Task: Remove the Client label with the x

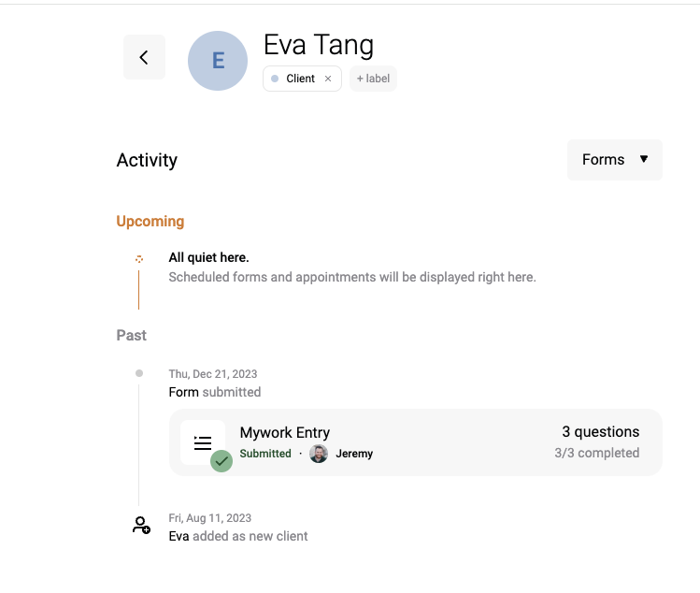Action: point(328,79)
